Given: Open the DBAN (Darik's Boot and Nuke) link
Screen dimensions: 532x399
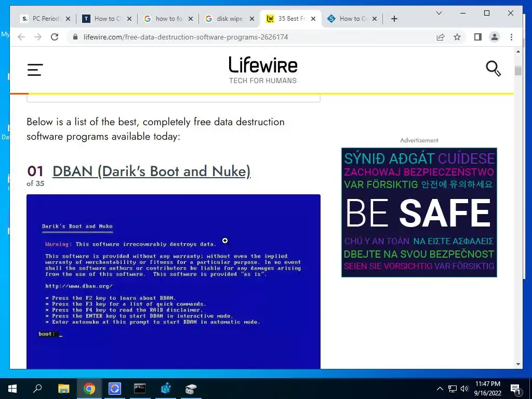Looking at the screenshot, I should [152, 171].
